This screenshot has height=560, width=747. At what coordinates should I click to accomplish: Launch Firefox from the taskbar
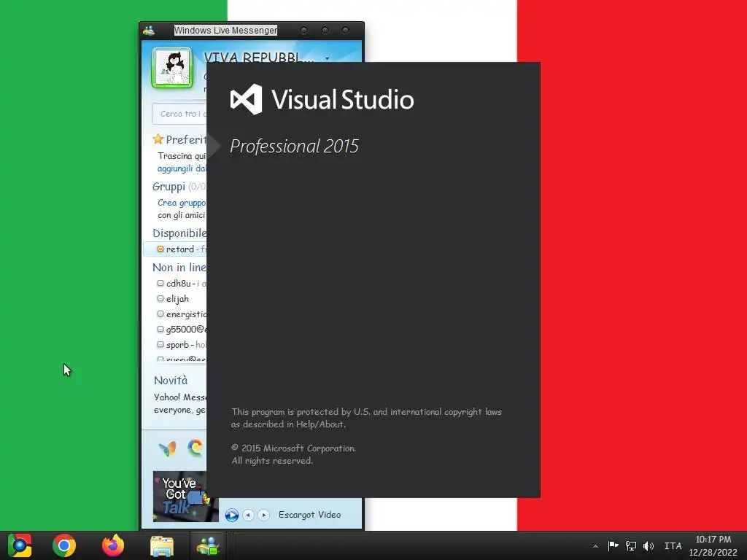click(x=113, y=545)
